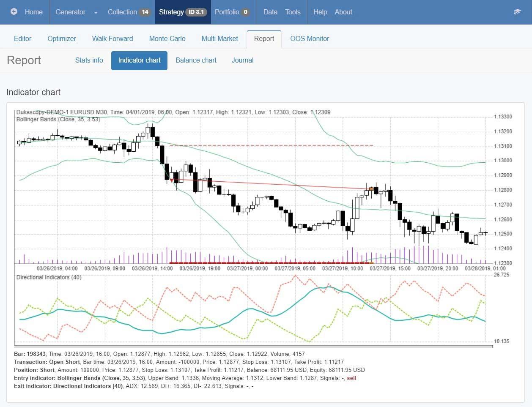
Task: Show the Stats info report
Action: tap(89, 60)
